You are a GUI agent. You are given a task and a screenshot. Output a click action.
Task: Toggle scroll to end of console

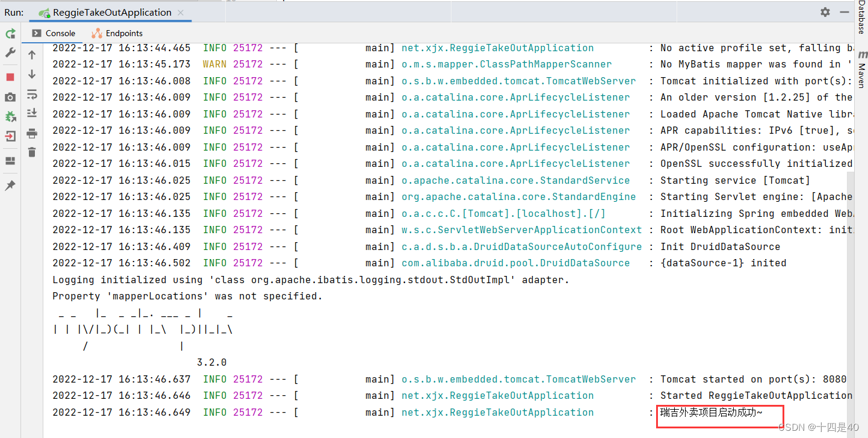32,113
